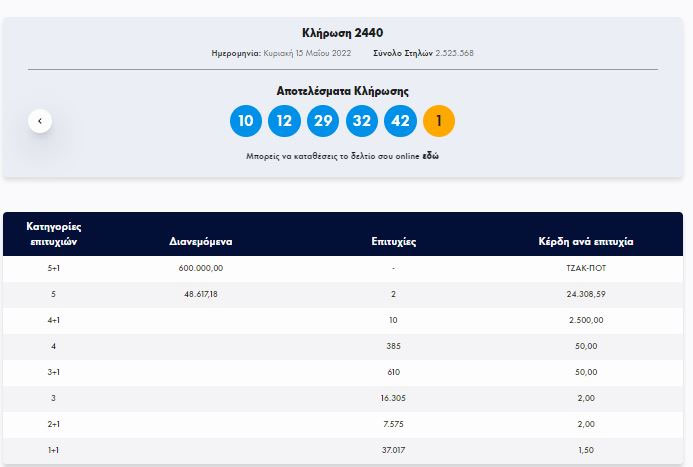The width and height of the screenshot is (693, 467).
Task: Click the blue ball number 10
Action: click(x=245, y=121)
